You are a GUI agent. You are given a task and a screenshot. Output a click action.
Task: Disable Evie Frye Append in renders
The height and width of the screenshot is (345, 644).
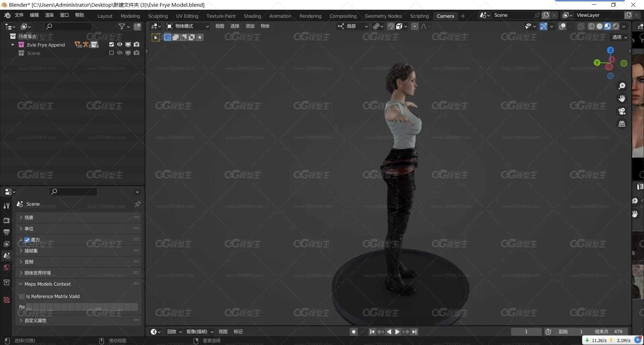[x=137, y=44]
